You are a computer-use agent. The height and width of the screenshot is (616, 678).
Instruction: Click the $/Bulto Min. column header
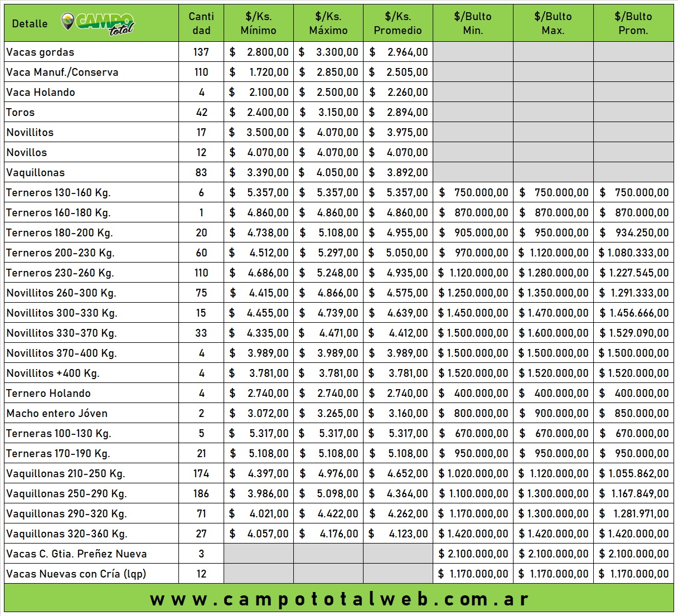(x=473, y=23)
